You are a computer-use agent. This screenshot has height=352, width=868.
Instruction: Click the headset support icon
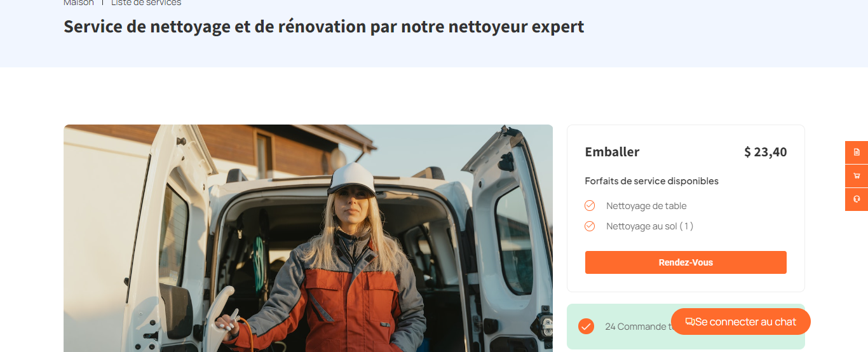[x=857, y=200]
